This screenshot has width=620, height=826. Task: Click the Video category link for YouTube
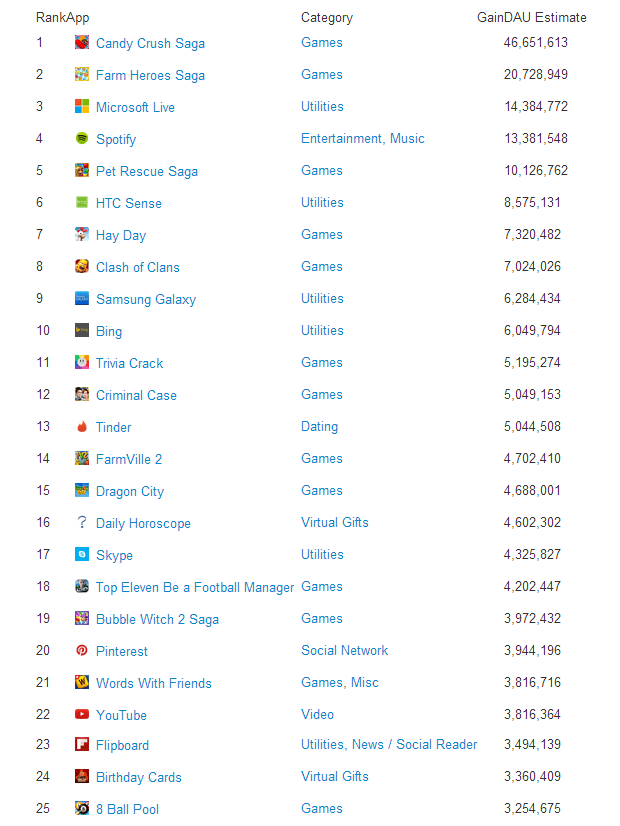(317, 714)
